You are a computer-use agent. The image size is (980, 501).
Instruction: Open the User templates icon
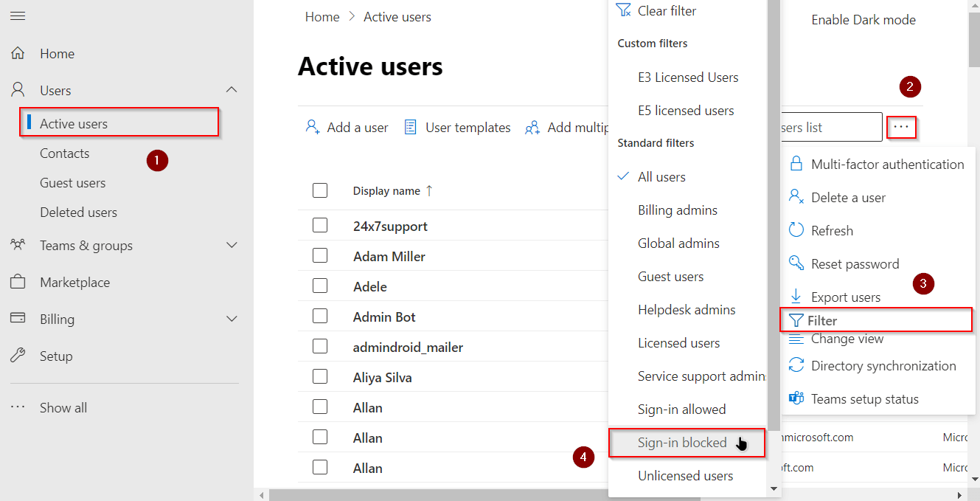click(x=410, y=127)
